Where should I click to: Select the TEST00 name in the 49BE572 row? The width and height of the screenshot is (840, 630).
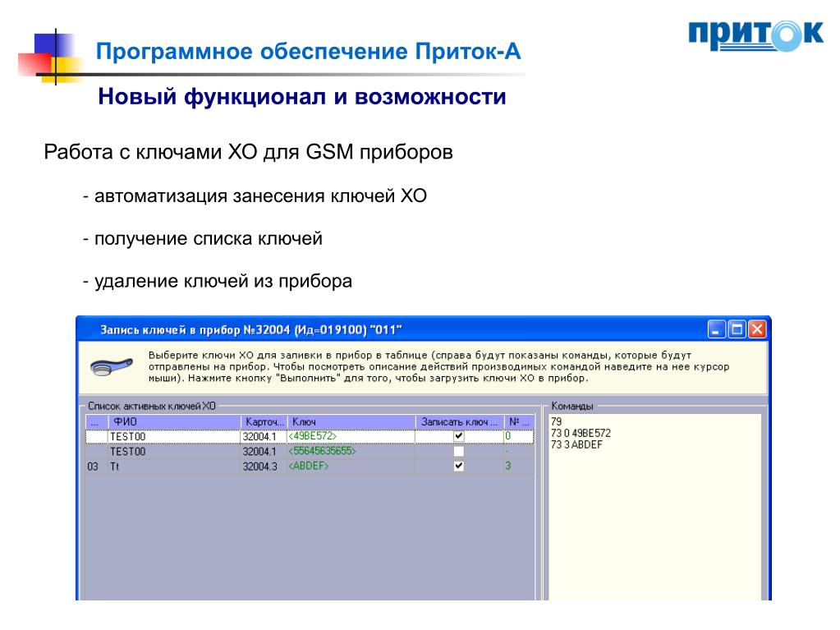pyautogui.click(x=127, y=437)
